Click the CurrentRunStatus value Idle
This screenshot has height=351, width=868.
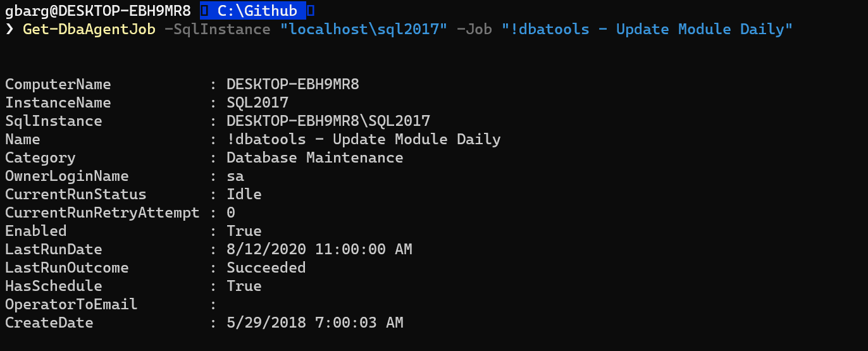coord(244,194)
